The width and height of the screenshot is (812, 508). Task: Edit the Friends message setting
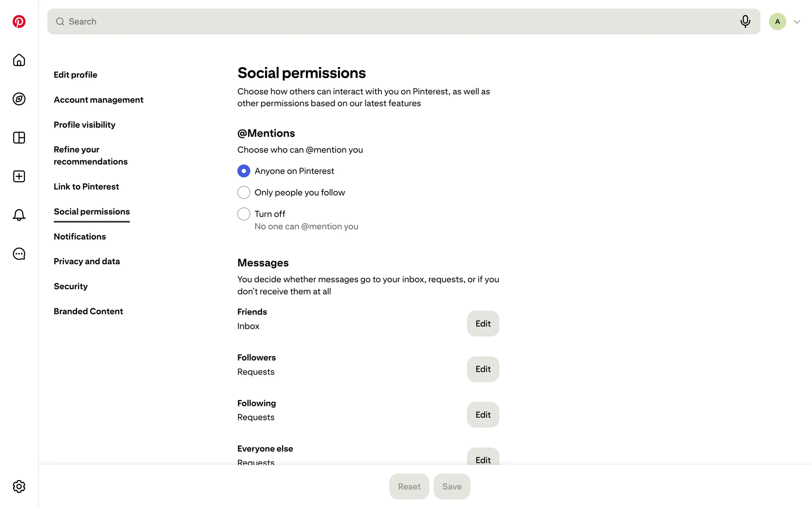[483, 324]
